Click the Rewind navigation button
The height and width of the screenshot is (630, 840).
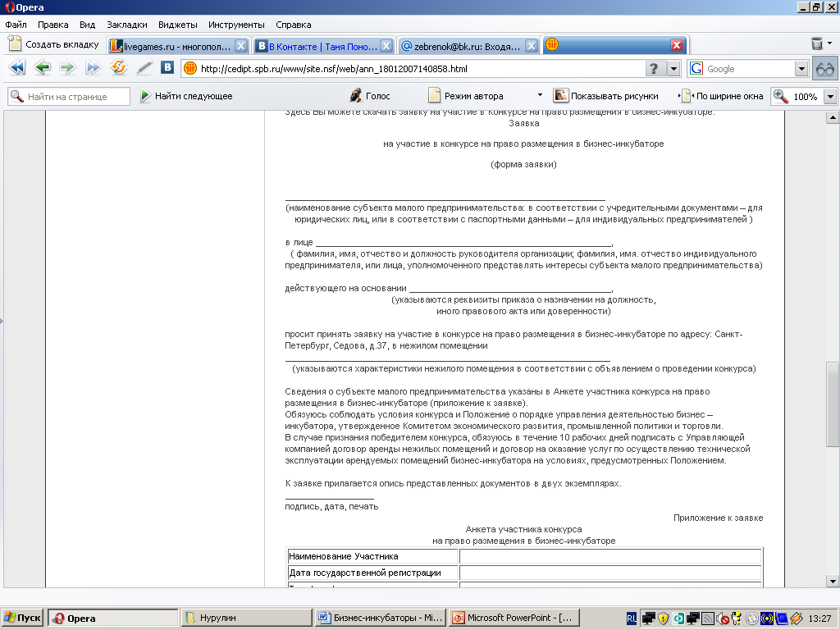[x=17, y=67]
